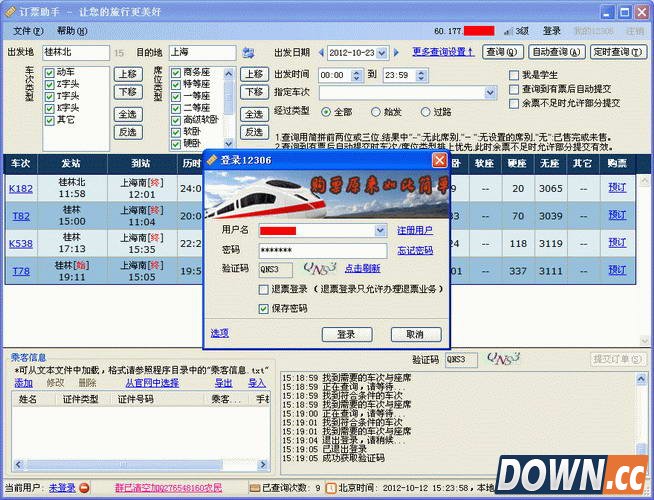Click the captcha image in login dialog
This screenshot has width=654, height=500.
(319, 269)
